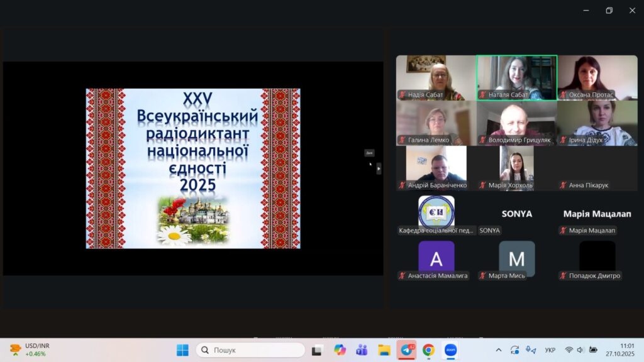Click the Пошук search box
The image size is (644, 362).
pos(250,350)
